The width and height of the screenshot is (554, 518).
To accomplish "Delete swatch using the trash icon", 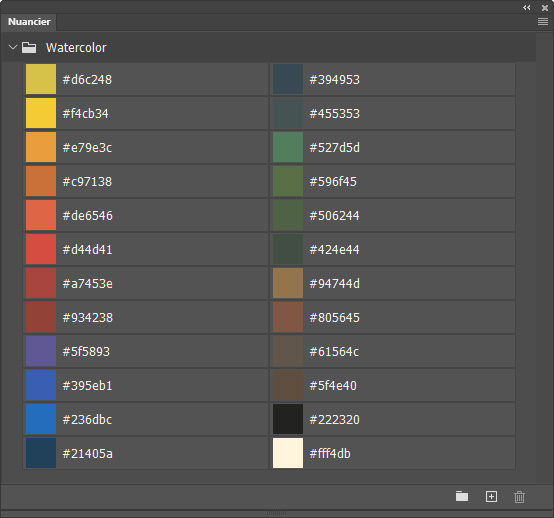I will (x=519, y=496).
